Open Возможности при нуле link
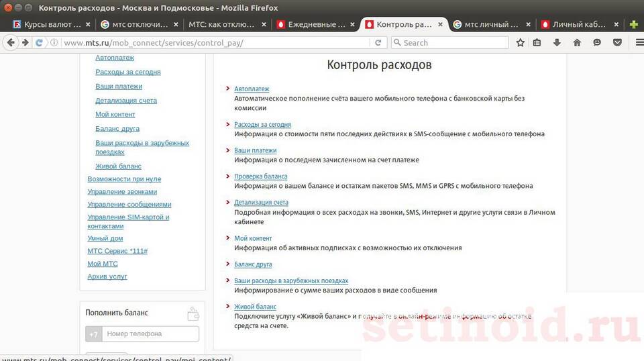 124,179
